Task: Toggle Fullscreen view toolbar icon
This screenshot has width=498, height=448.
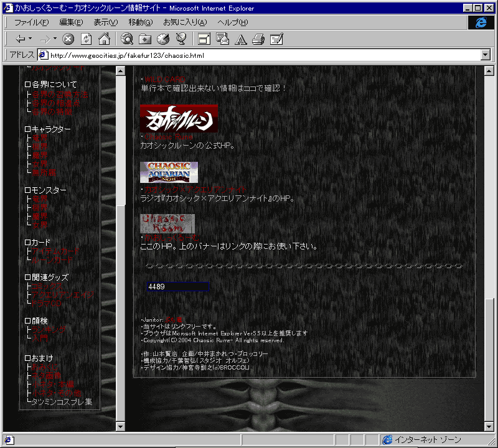Action: tap(204, 39)
